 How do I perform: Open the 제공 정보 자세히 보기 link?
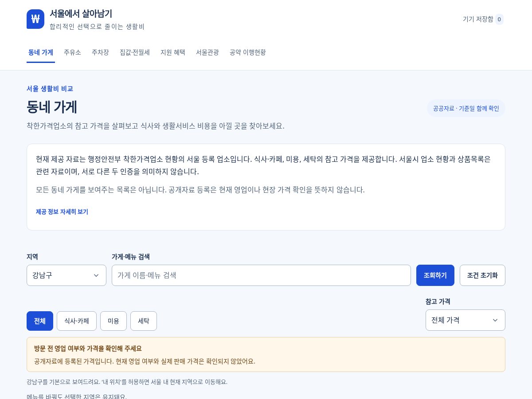(x=62, y=212)
